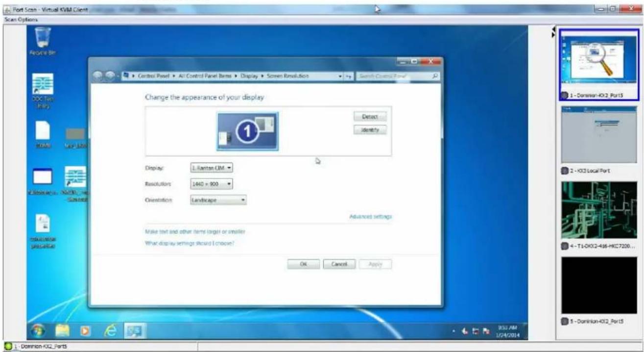Click status icon beside 4 - T1-DKX2-416 label
The image size is (644, 352).
(564, 246)
